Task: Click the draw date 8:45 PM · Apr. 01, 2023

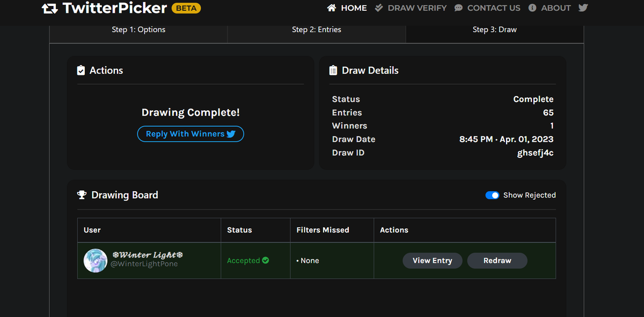Action: tap(507, 139)
